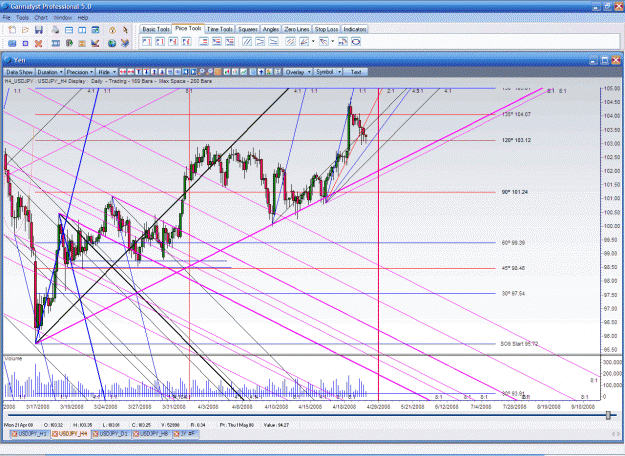Click the converging lines channel tool icon
The height and width of the screenshot is (456, 625).
(260, 41)
